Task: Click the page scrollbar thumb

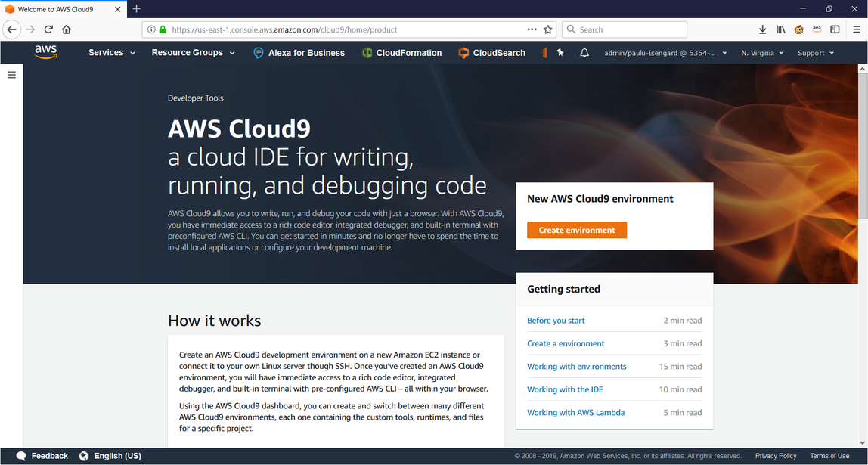Action: (x=863, y=145)
